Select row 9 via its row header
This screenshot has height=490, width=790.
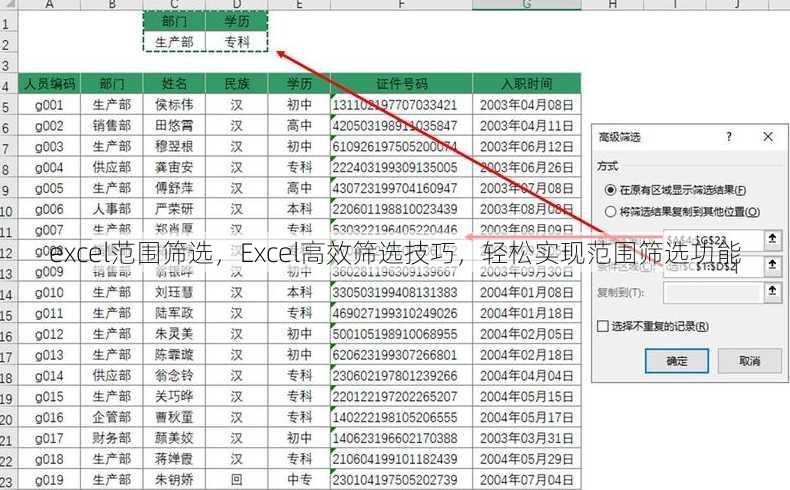[x=9, y=189]
